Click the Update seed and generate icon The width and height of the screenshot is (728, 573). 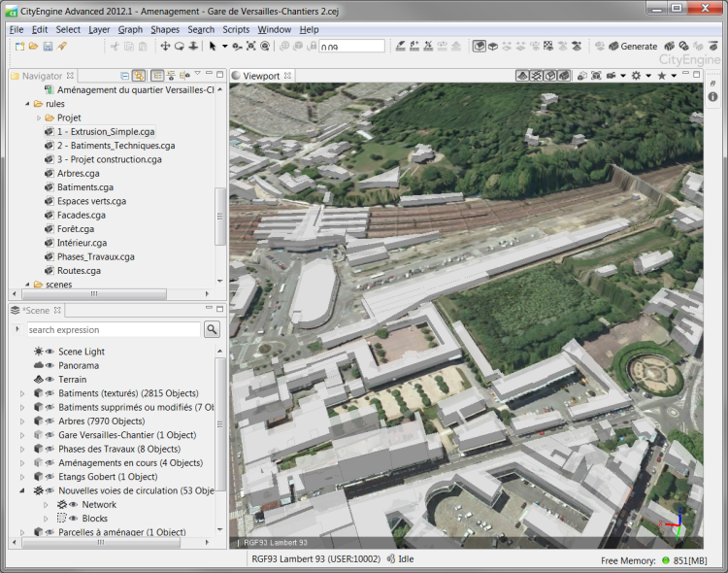(669, 46)
